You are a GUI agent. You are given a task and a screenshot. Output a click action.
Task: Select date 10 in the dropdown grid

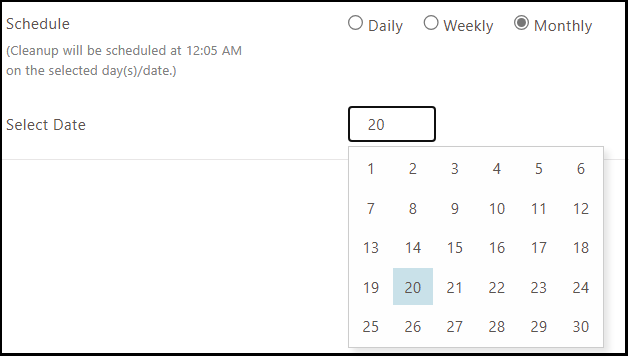(497, 209)
